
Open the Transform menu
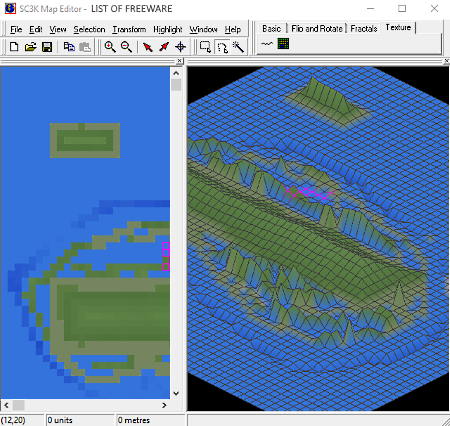[129, 29]
